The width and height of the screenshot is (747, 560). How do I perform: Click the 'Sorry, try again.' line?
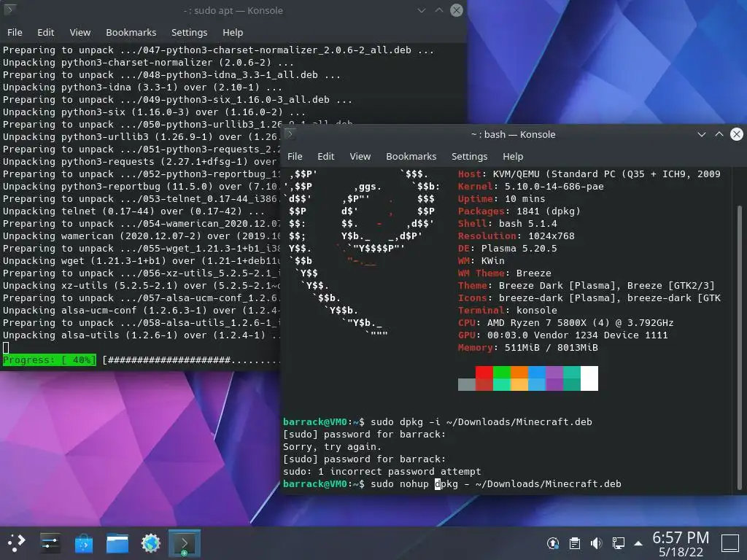coord(333,447)
